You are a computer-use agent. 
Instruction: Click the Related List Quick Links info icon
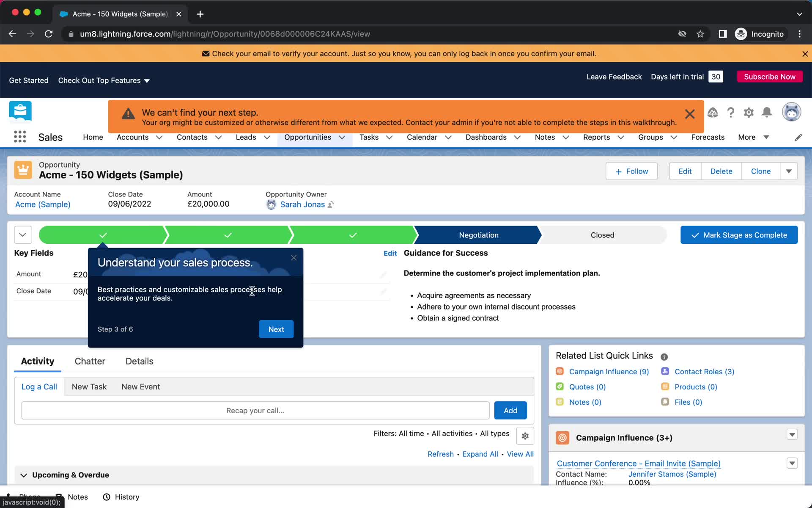pos(664,357)
